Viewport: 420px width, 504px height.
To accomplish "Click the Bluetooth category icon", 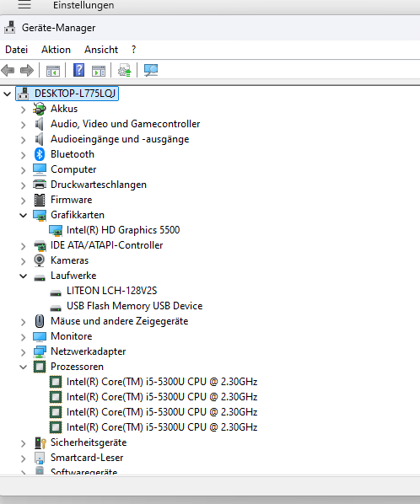I will [40, 154].
